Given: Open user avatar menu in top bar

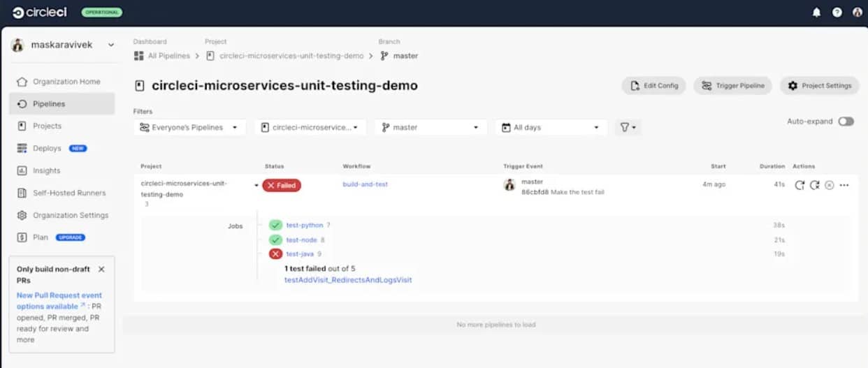Looking at the screenshot, I should (858, 13).
